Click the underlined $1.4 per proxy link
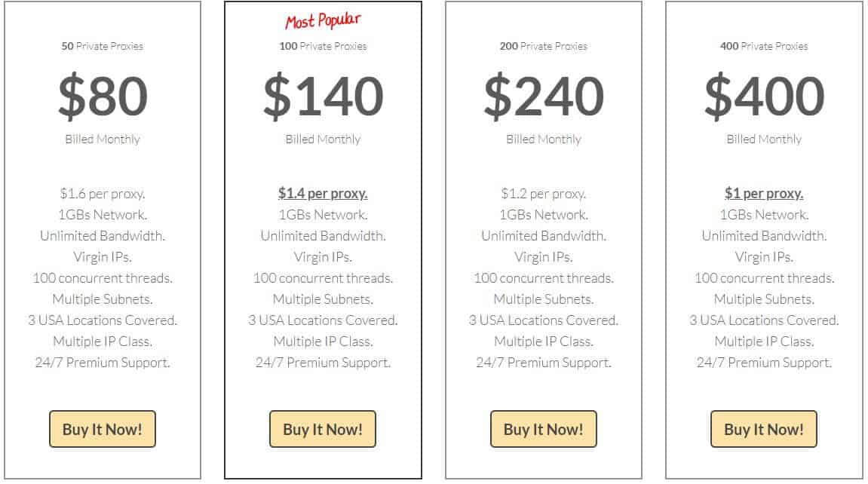 pyautogui.click(x=323, y=194)
